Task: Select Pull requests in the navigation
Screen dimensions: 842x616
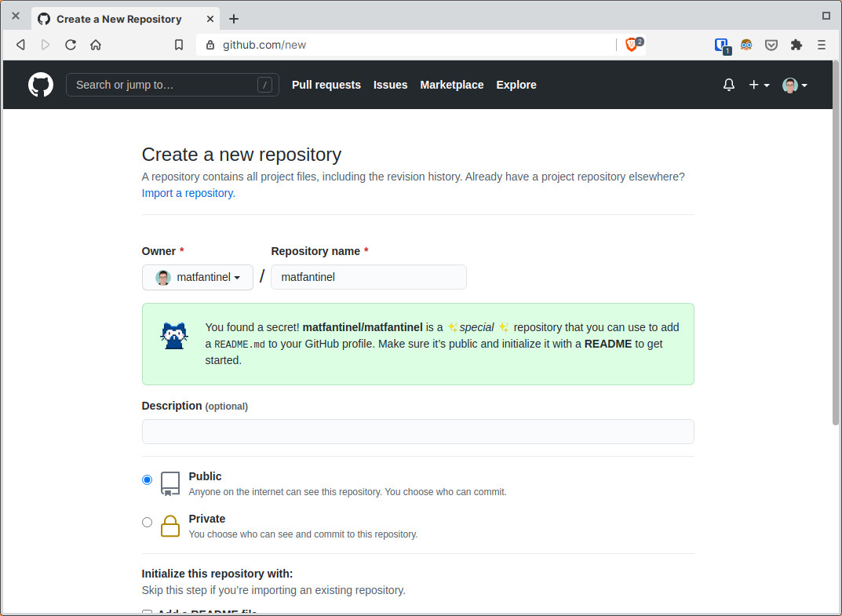Action: (326, 85)
